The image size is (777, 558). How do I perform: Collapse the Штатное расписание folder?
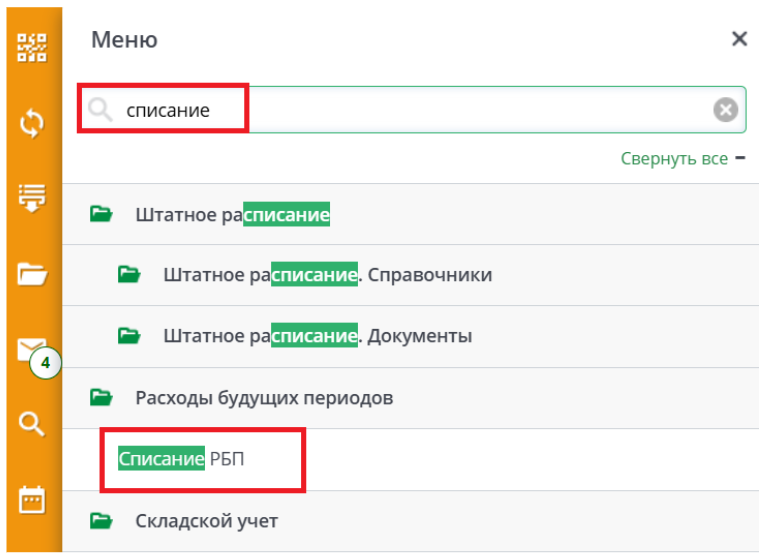232,214
